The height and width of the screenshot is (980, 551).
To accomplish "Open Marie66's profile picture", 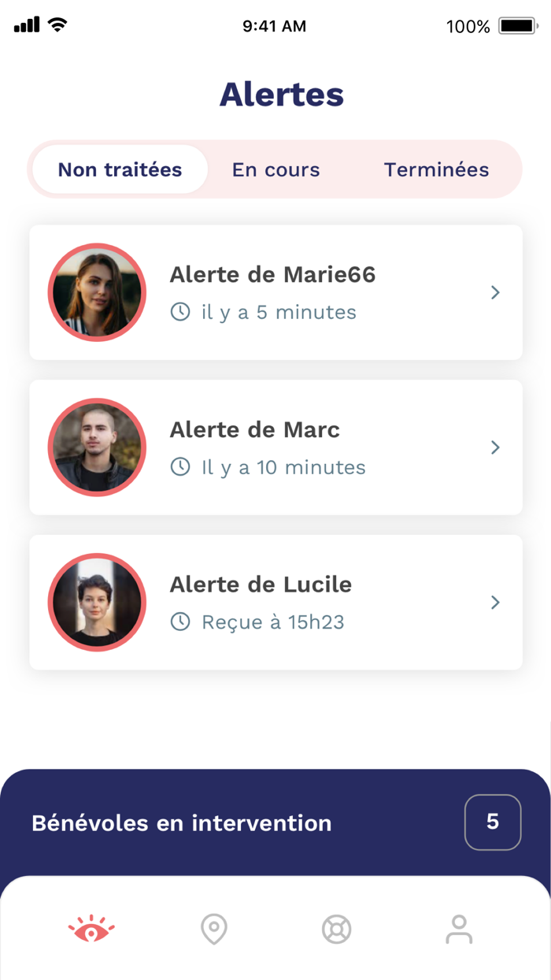I will point(97,292).
